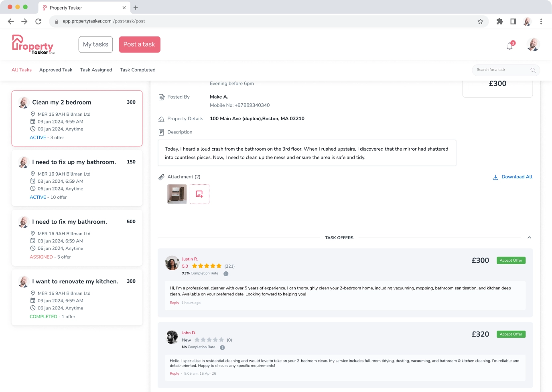Accept Justin R.'s £300 offer
The width and height of the screenshot is (552, 392).
click(511, 261)
